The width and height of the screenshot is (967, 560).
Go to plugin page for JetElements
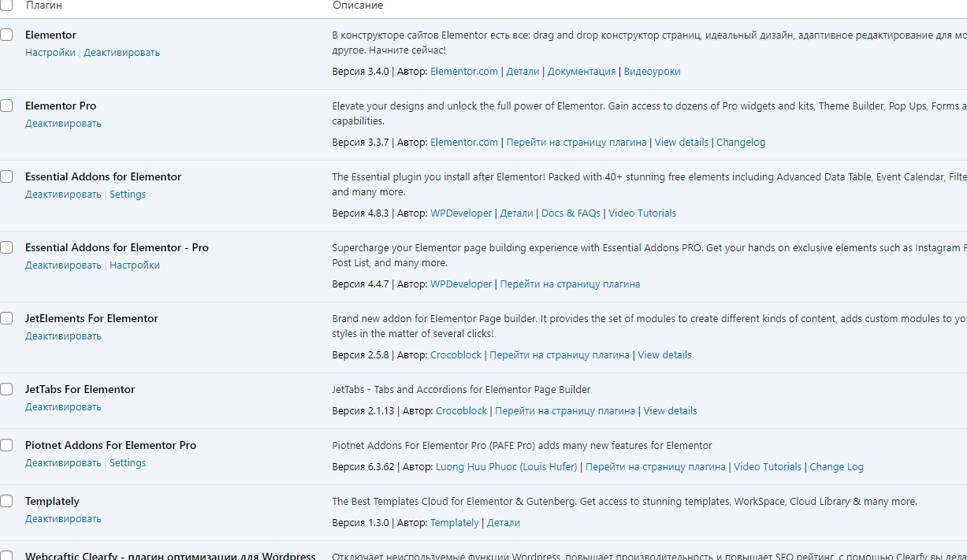[x=560, y=355]
